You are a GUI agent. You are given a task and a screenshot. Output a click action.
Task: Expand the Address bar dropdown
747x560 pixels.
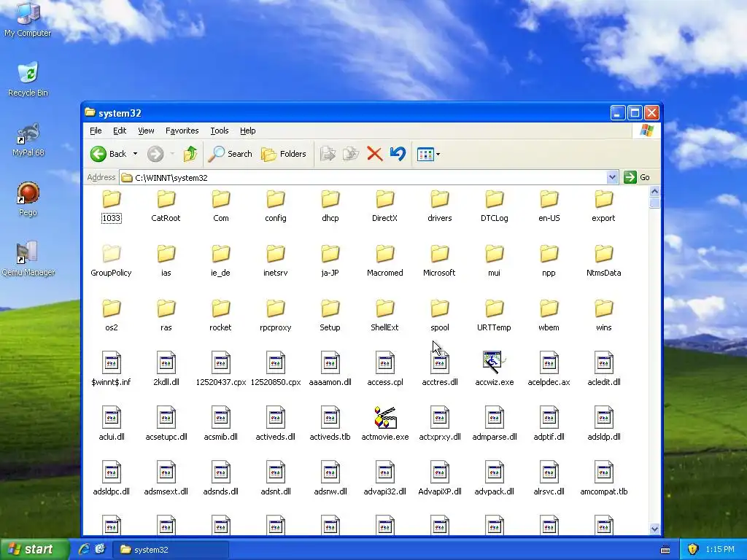tap(612, 177)
